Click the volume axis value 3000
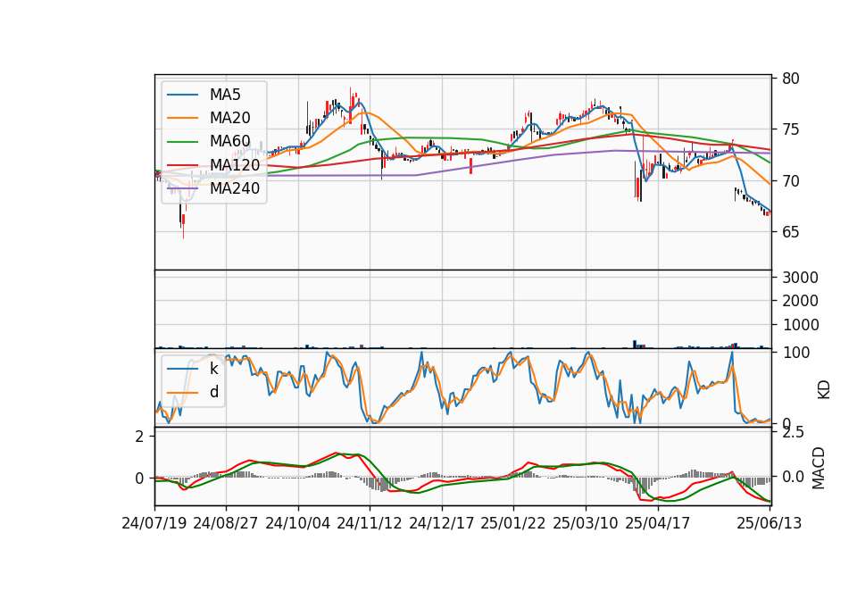The width and height of the screenshot is (857, 616). (x=800, y=278)
